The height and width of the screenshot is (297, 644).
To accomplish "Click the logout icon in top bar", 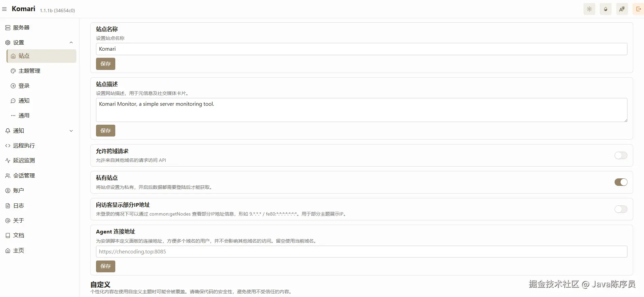I will pyautogui.click(x=638, y=9).
